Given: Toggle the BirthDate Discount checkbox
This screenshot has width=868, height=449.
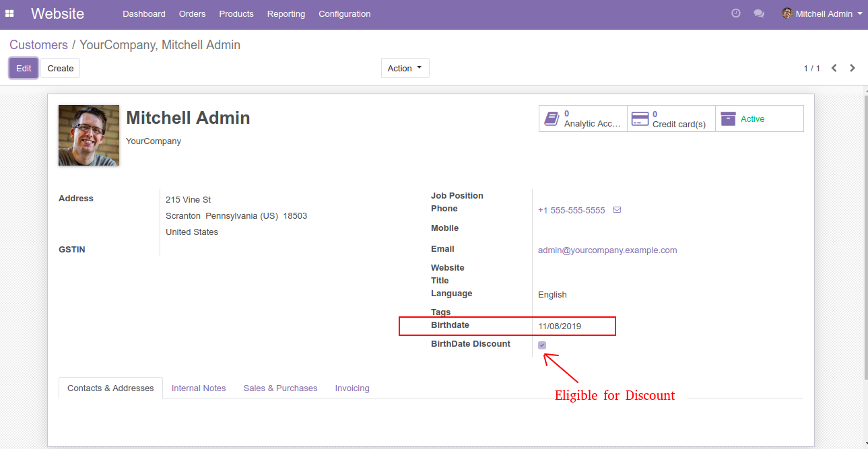Looking at the screenshot, I should 542,345.
